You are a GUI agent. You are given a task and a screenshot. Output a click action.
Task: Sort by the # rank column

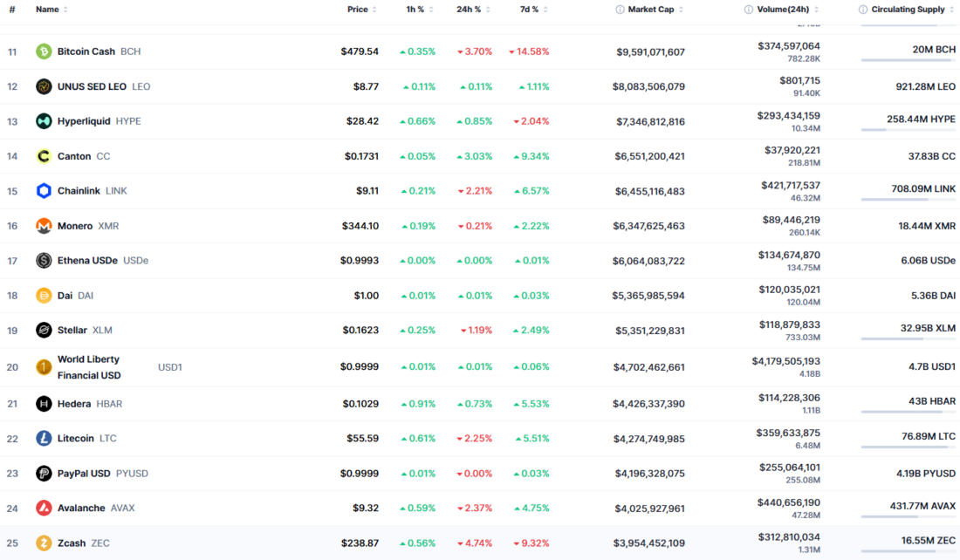point(11,10)
